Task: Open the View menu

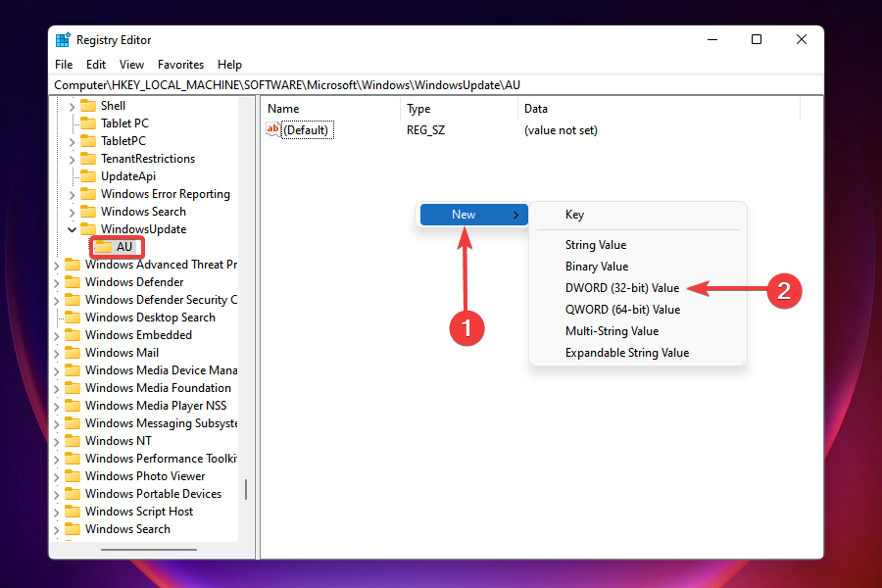Action: [x=131, y=65]
